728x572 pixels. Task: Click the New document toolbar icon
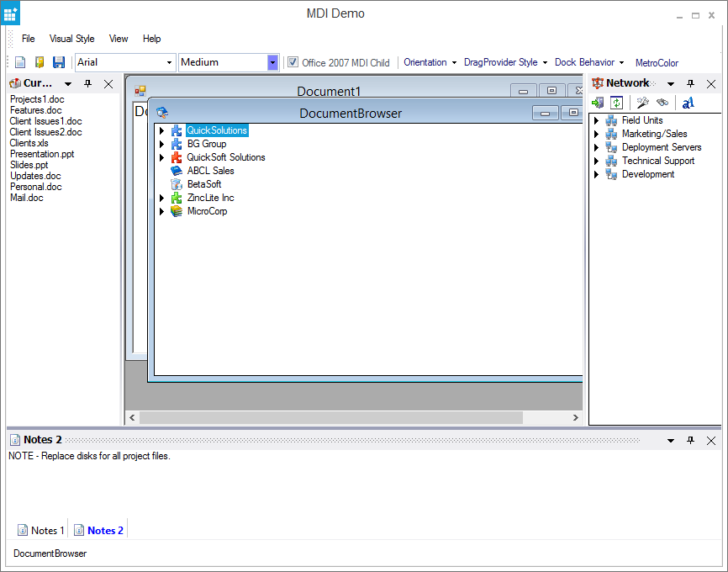pos(20,62)
